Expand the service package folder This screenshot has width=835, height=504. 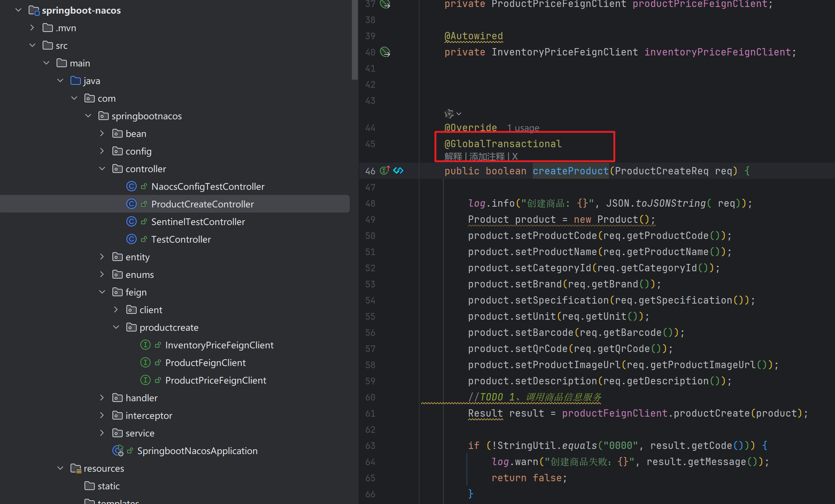(x=102, y=433)
